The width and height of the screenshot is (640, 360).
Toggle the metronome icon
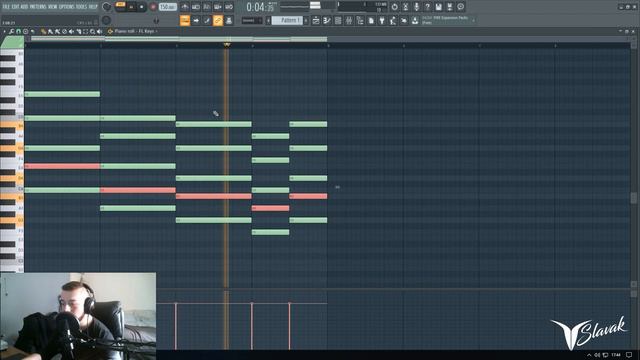[x=185, y=7]
